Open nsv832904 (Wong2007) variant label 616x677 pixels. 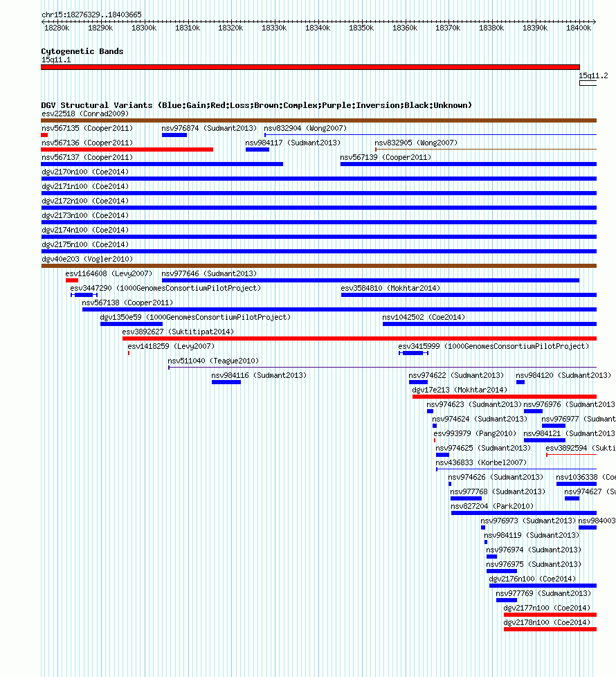pyautogui.click(x=305, y=128)
